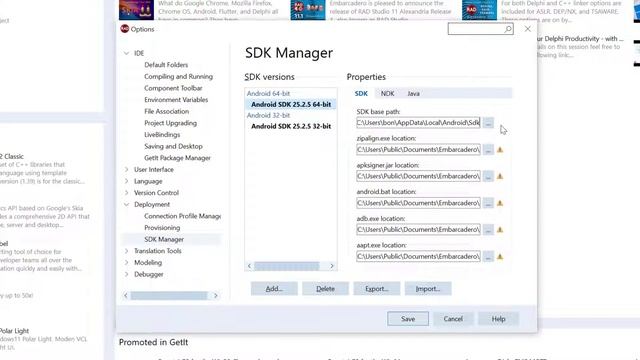Click the search magnifier icon in Options

[x=508, y=29]
